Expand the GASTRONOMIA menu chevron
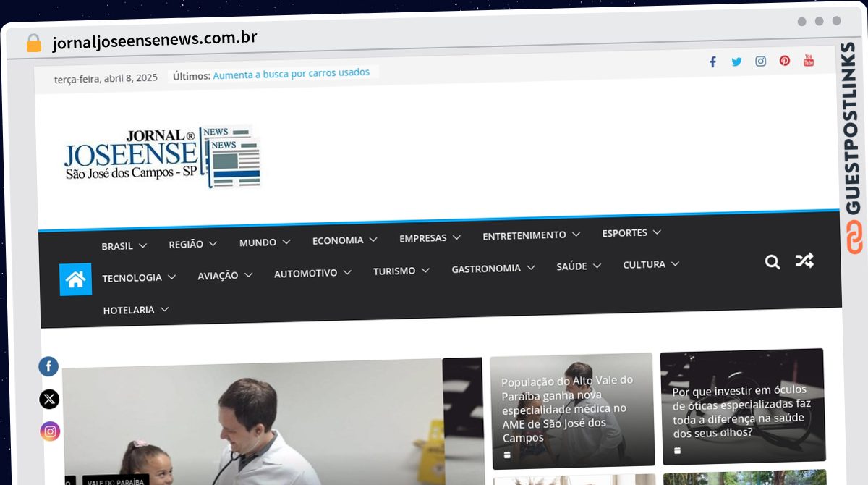 click(530, 268)
